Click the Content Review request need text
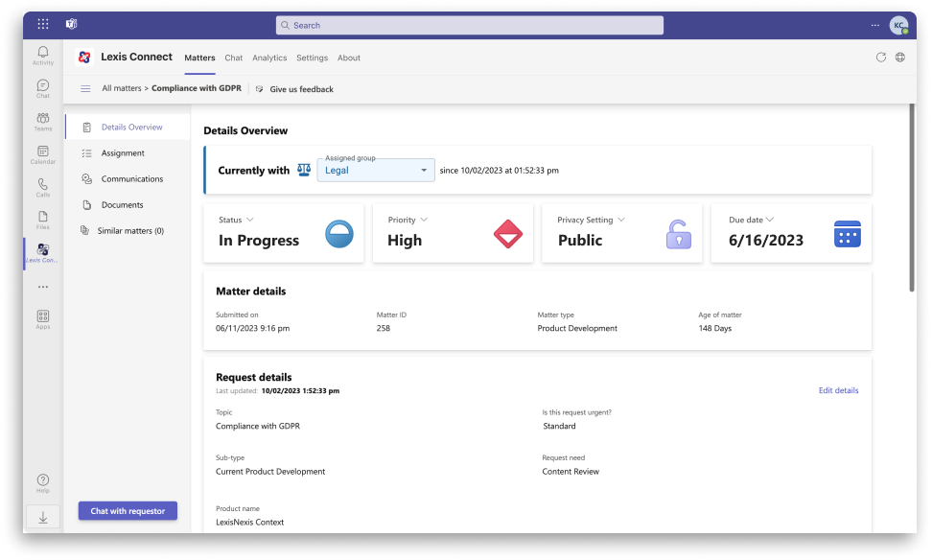The image size is (932, 560). point(571,472)
